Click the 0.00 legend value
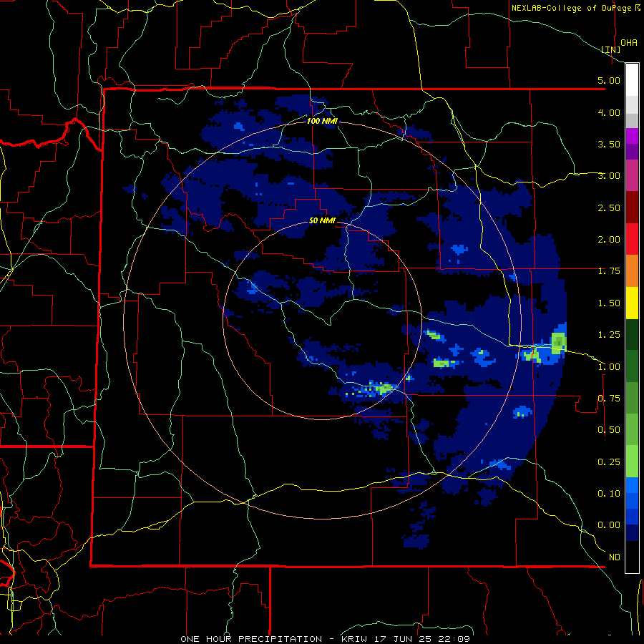Viewport: 644px width, 644px height. [x=609, y=525]
